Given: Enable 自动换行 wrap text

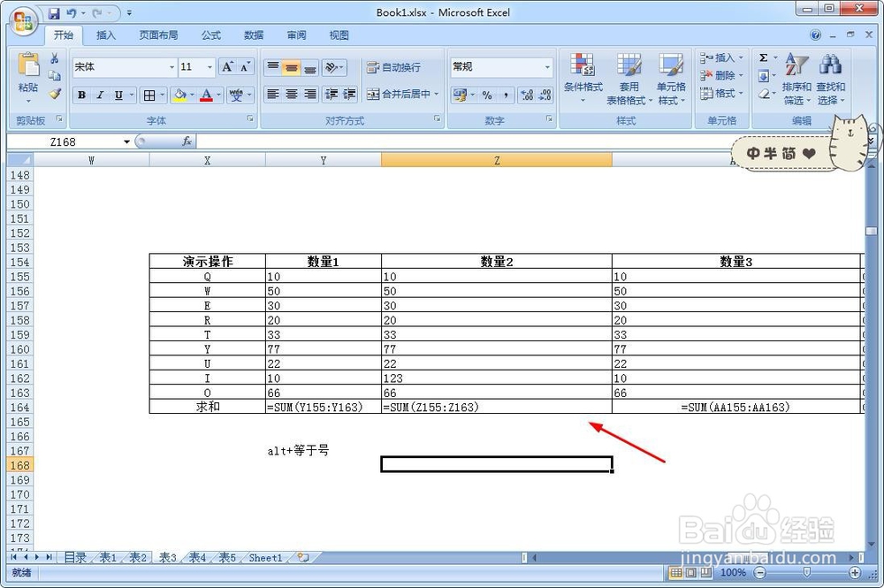Looking at the screenshot, I should click(391, 67).
